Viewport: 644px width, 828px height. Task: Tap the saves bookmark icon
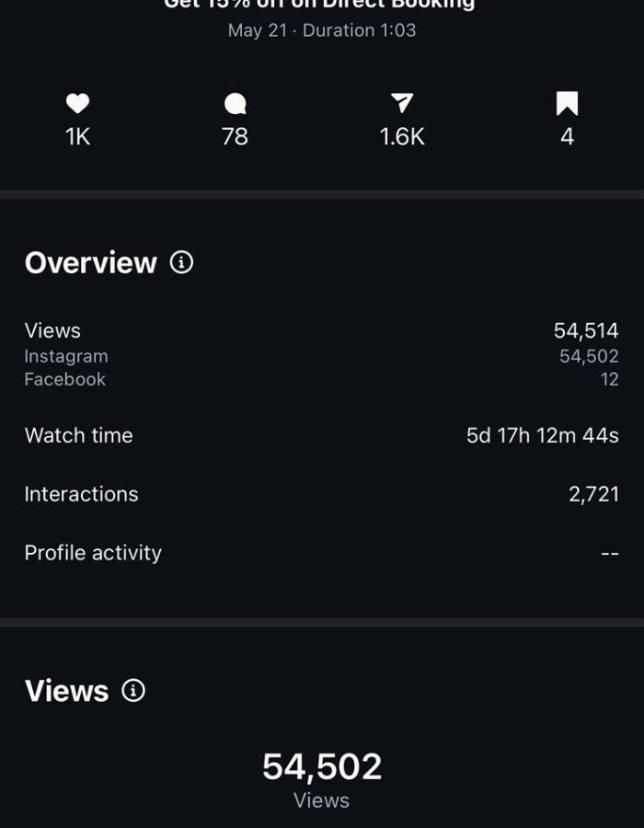coord(567,104)
